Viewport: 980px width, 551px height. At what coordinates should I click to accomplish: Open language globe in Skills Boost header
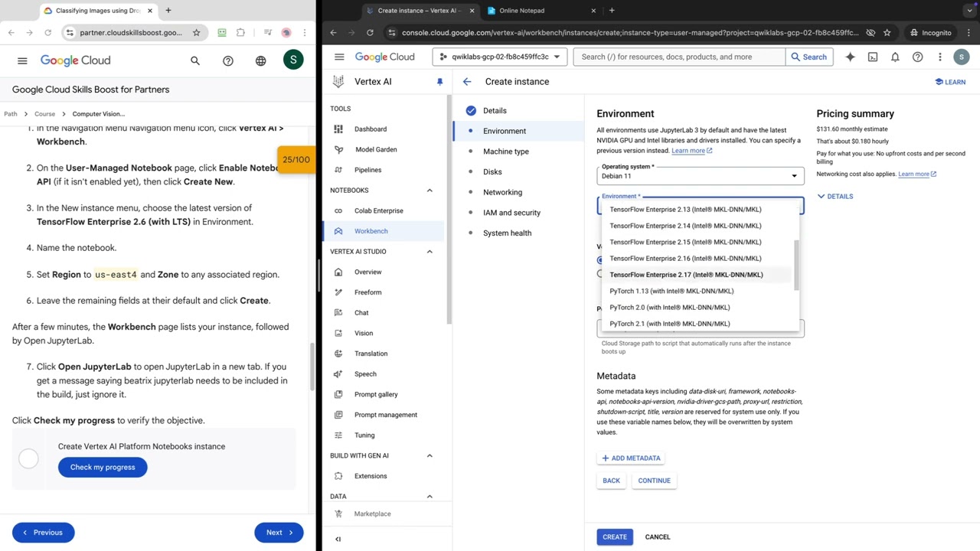[x=260, y=60]
